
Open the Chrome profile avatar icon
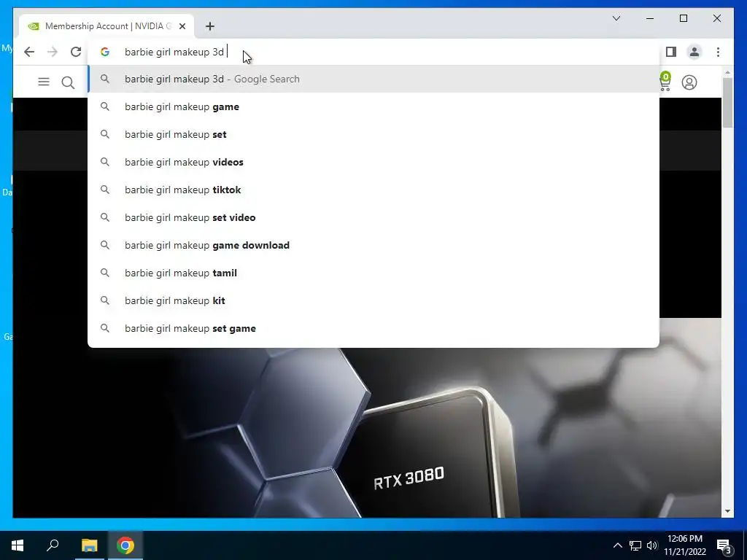click(x=694, y=52)
